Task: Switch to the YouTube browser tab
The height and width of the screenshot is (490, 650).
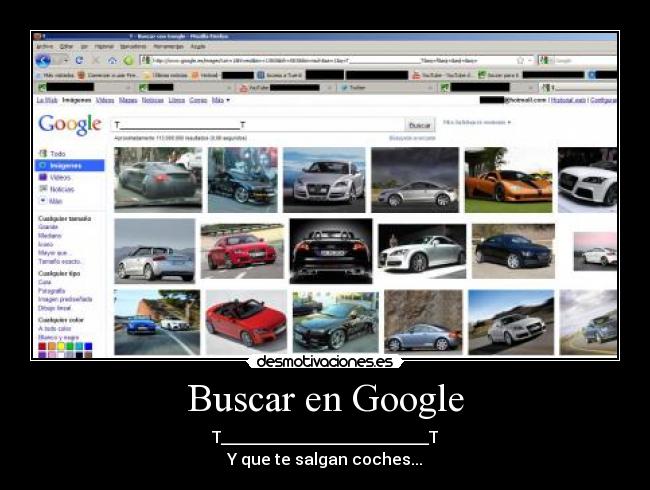Action: pos(285,87)
